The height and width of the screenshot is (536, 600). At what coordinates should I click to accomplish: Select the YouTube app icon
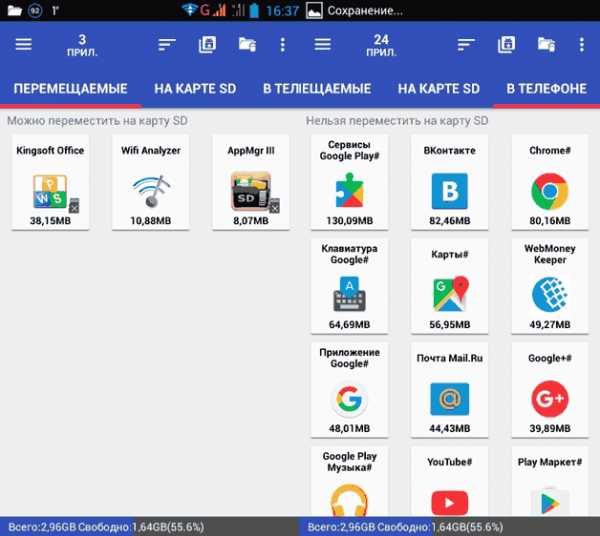[450, 503]
